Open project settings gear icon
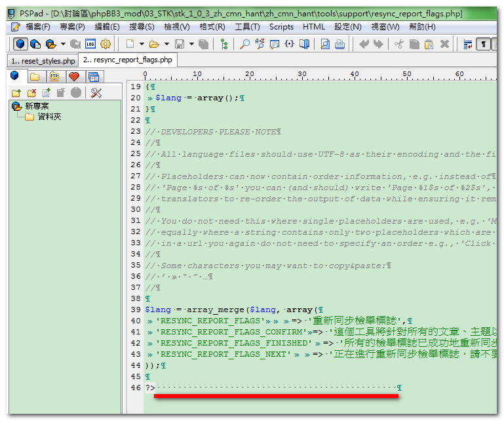Viewport: 504px width, 421px height. pyautogui.click(x=105, y=44)
